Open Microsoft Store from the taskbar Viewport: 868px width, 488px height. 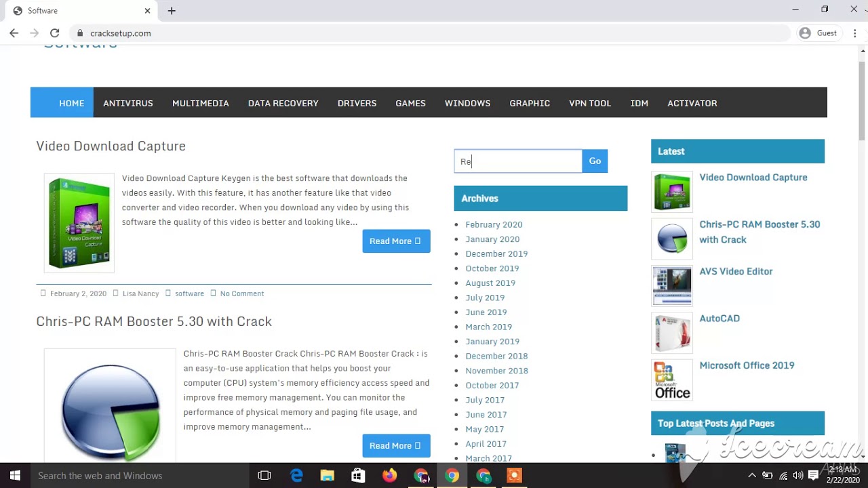tap(358, 476)
